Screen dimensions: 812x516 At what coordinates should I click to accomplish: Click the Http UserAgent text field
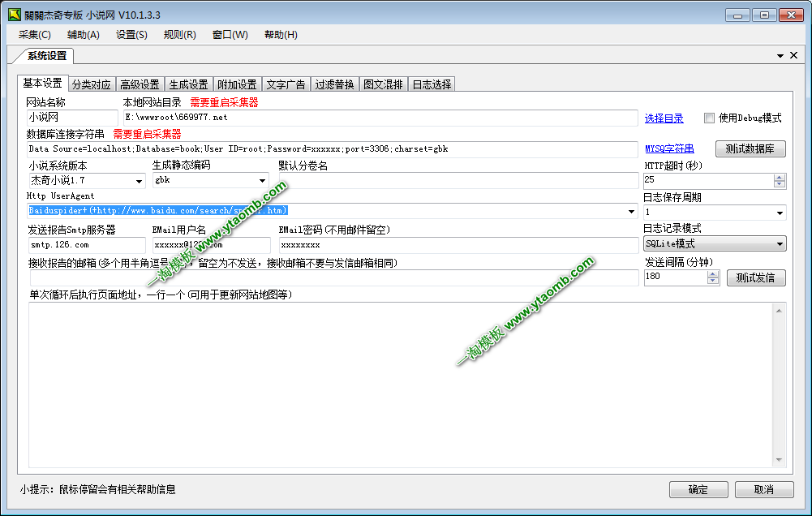point(326,211)
